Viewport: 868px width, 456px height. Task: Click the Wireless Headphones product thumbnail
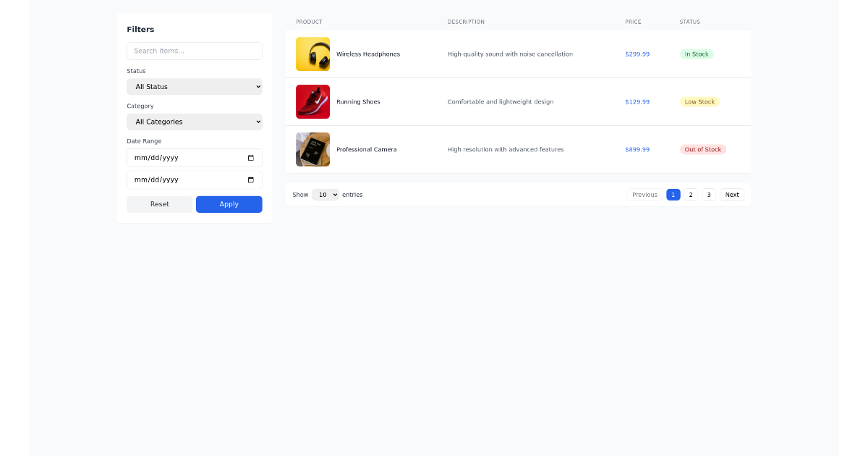(x=312, y=54)
